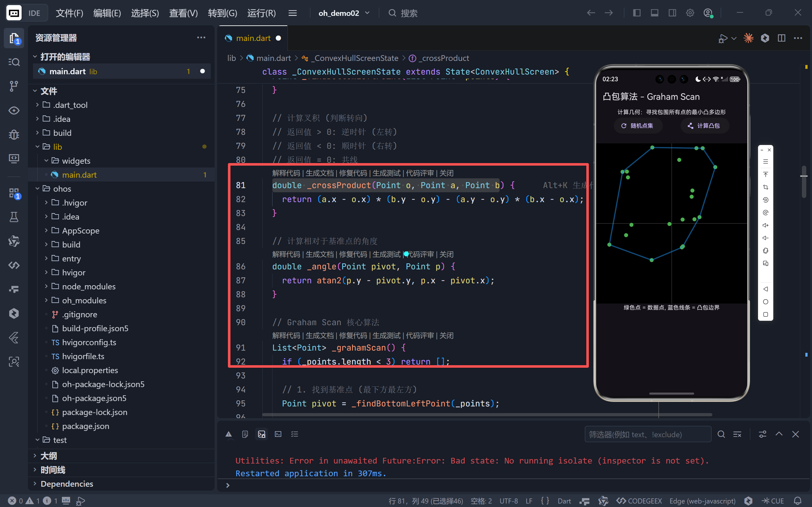Image resolution: width=812 pixels, height=507 pixels.
Task: Click the split editor icon in the editor toolbar
Action: point(782,38)
